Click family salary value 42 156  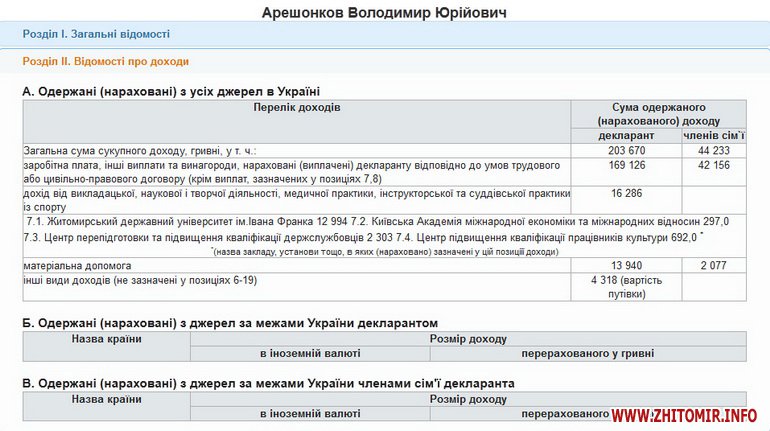[715, 164]
